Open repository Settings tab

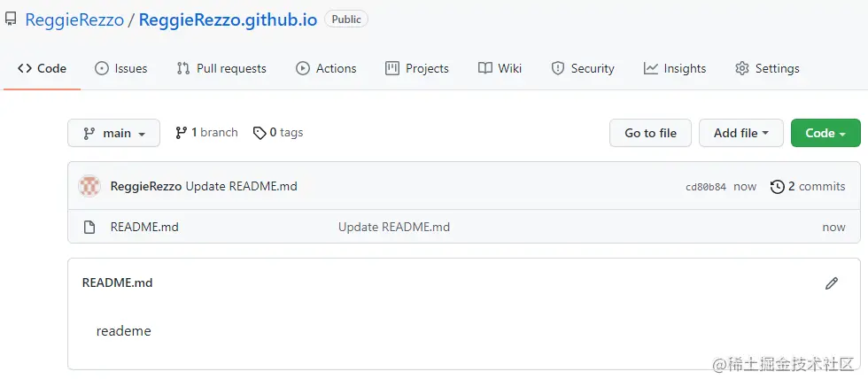767,69
